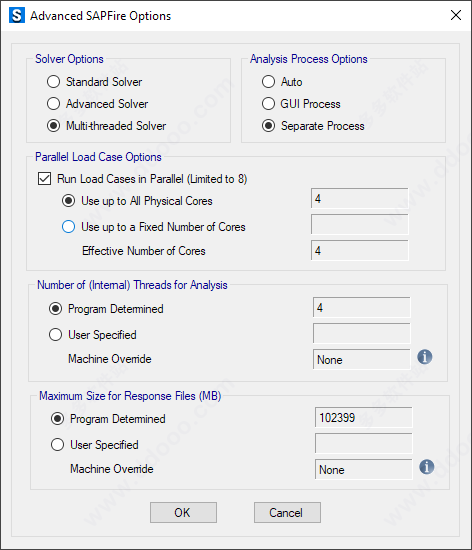Close the Advanced SAPFire Options window
Image resolution: width=472 pixels, height=550 pixels.
click(456, 15)
